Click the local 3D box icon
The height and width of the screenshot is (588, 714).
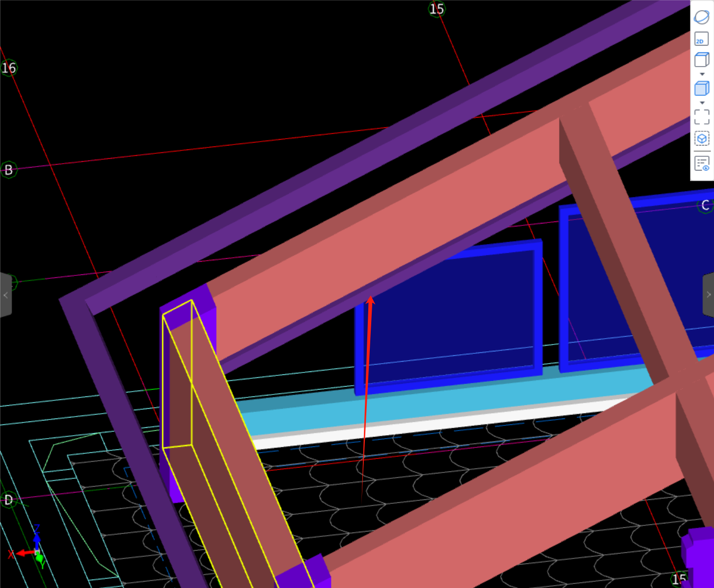pos(702,139)
